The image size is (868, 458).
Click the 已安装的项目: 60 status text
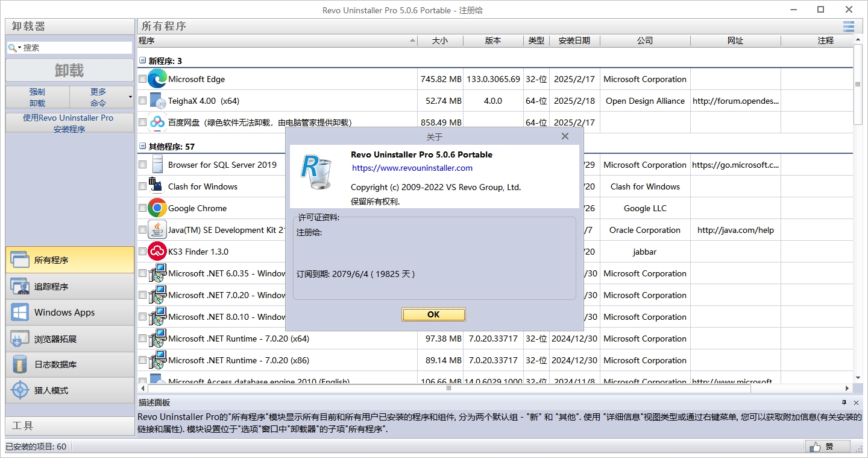pyautogui.click(x=36, y=447)
